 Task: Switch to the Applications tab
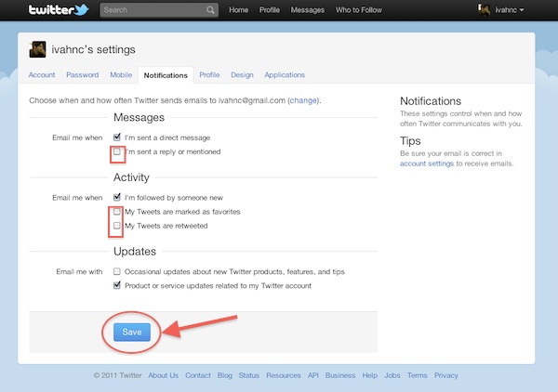285,75
